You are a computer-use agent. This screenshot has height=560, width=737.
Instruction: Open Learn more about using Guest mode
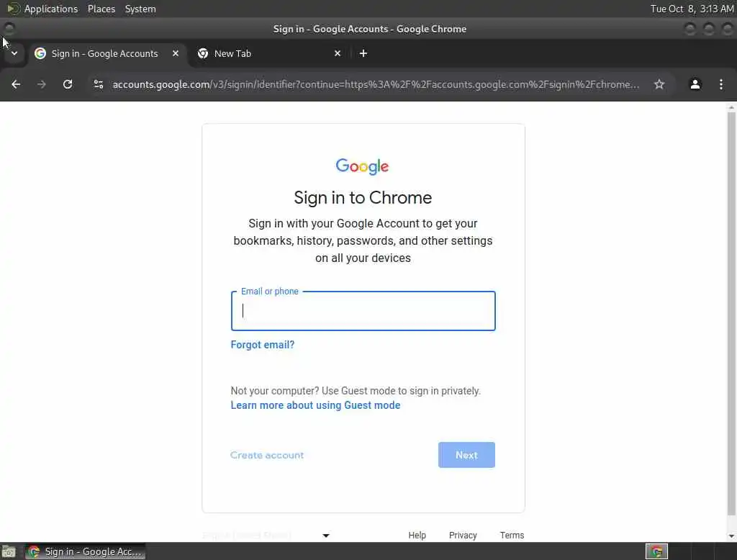point(315,405)
